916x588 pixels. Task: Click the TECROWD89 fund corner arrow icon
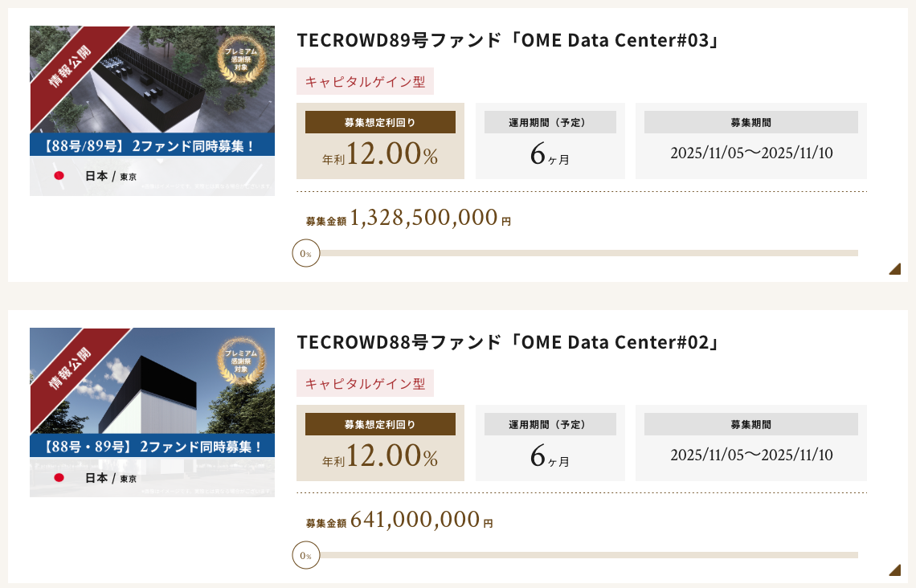pyautogui.click(x=895, y=269)
